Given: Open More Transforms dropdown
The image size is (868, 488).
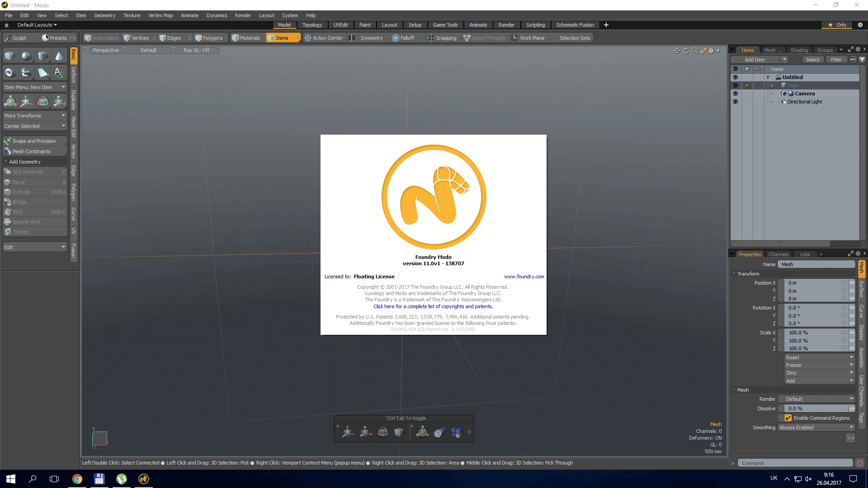Looking at the screenshot, I should click(35, 116).
